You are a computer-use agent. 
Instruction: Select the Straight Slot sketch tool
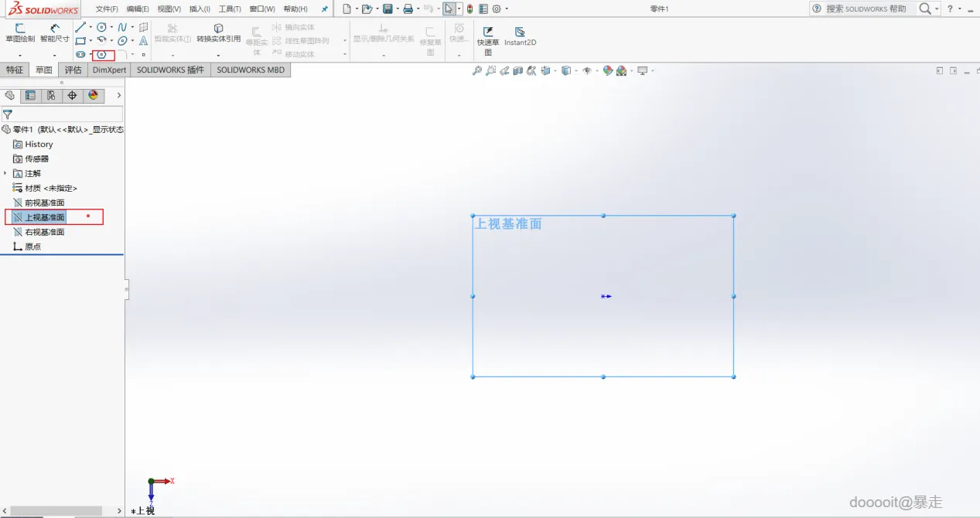click(x=80, y=54)
